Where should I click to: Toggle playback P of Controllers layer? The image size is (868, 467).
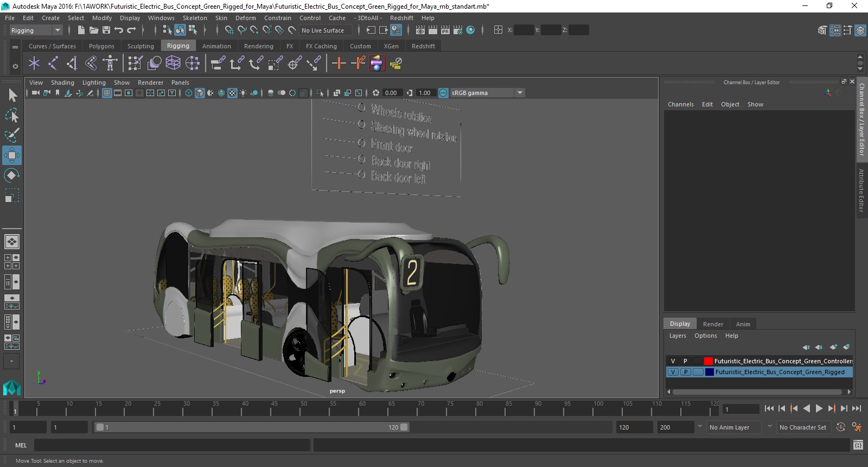coord(685,361)
